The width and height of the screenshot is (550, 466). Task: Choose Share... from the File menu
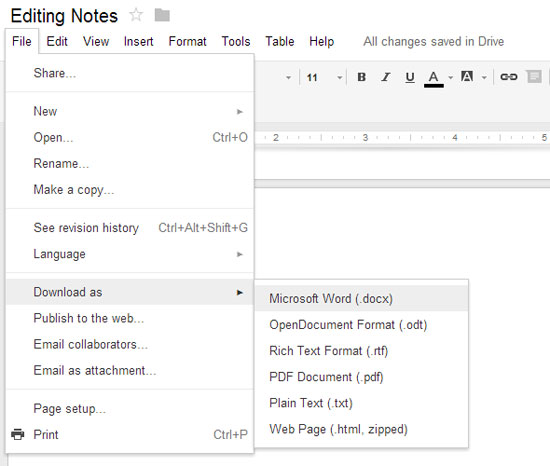click(129, 73)
